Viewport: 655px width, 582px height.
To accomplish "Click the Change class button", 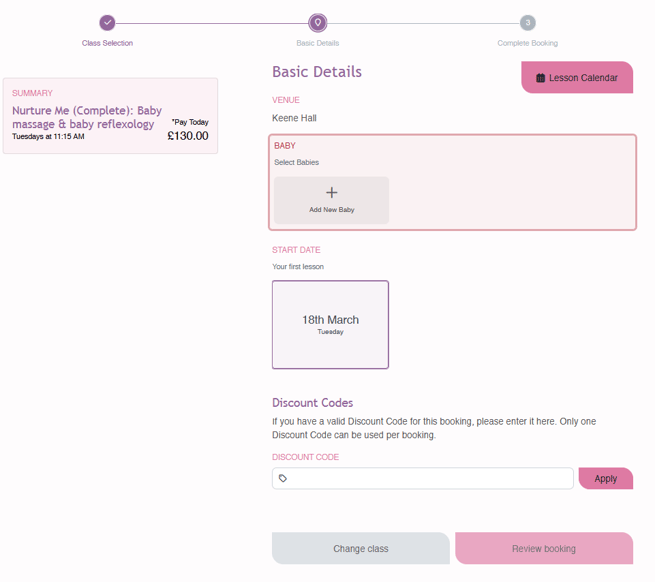I will [360, 549].
